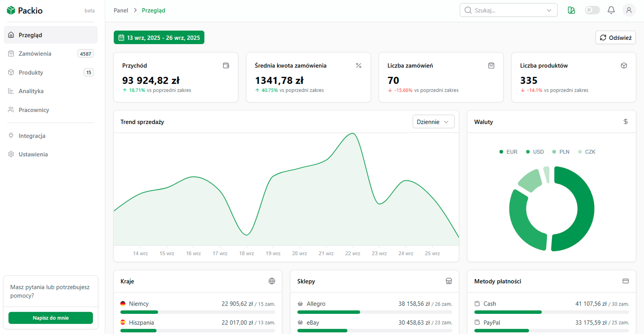Screen dimensions: 644x334
Task: Click the notification bell icon
Action: click(x=611, y=10)
